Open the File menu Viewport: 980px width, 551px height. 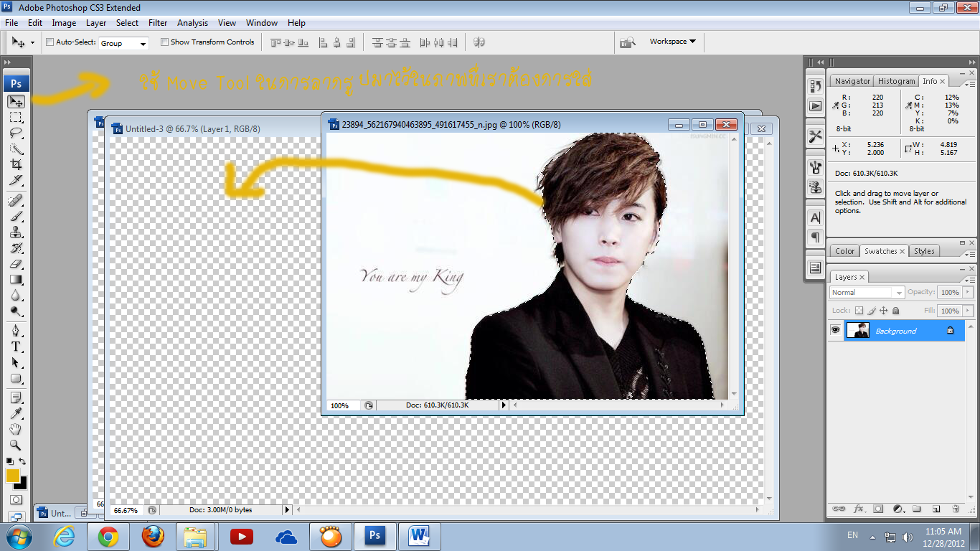pyautogui.click(x=11, y=23)
